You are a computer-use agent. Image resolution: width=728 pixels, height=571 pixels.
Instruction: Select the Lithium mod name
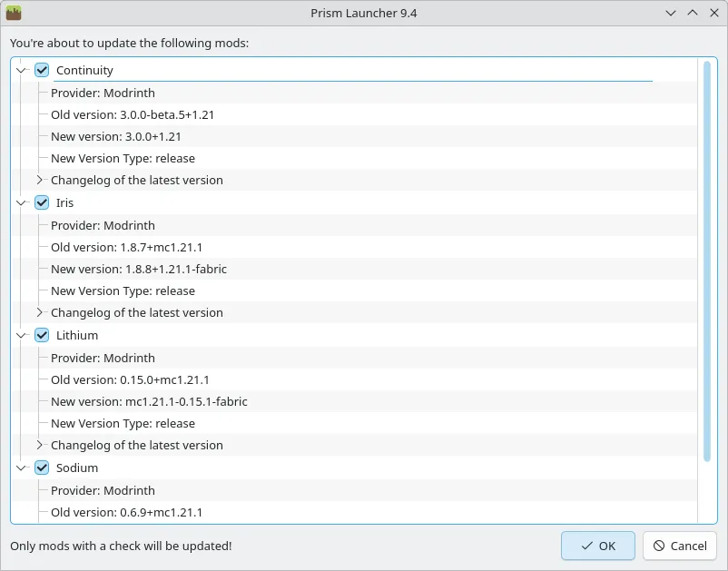coord(77,335)
